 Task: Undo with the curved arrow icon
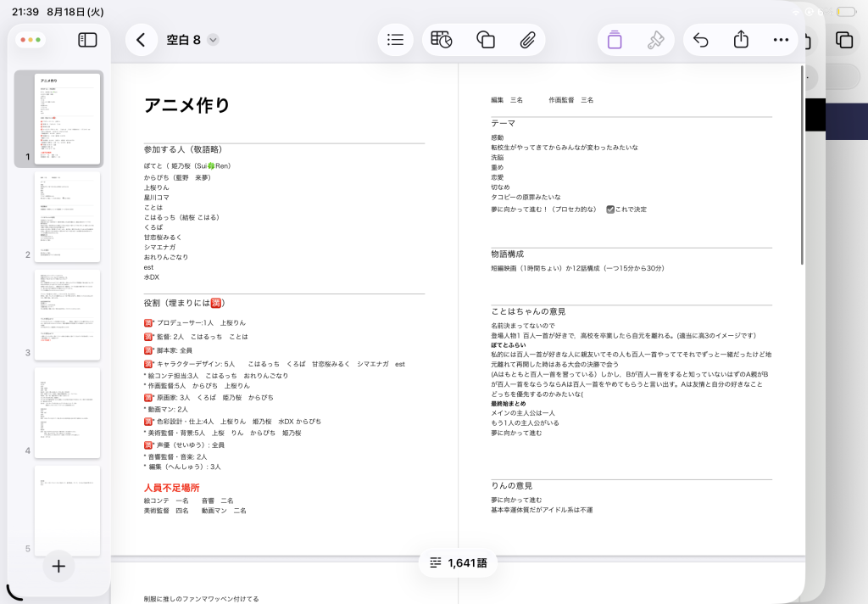pos(701,40)
